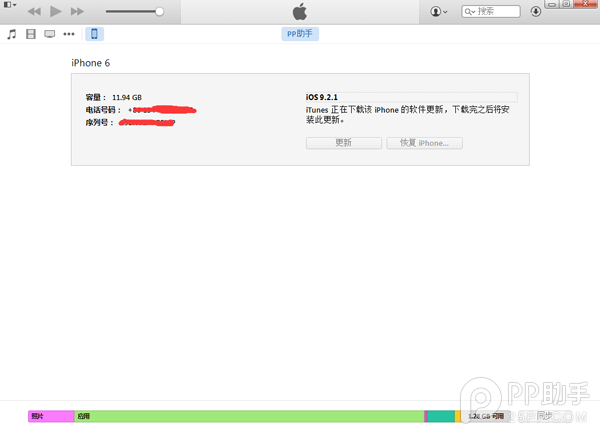600x431 pixels.
Task: Select the PP助手 device tab
Action: [300, 34]
